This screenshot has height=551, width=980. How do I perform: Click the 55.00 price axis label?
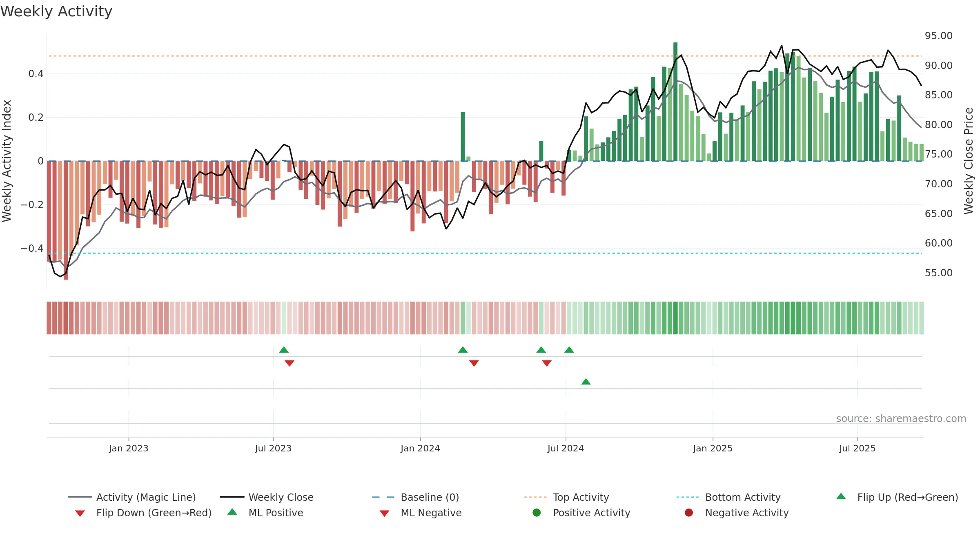pyautogui.click(x=938, y=273)
